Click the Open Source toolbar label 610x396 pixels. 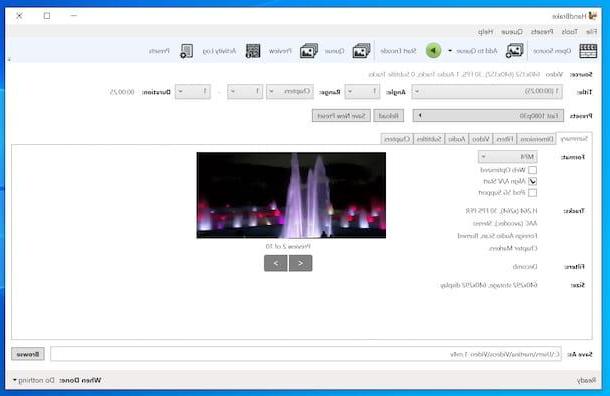[x=552, y=51]
